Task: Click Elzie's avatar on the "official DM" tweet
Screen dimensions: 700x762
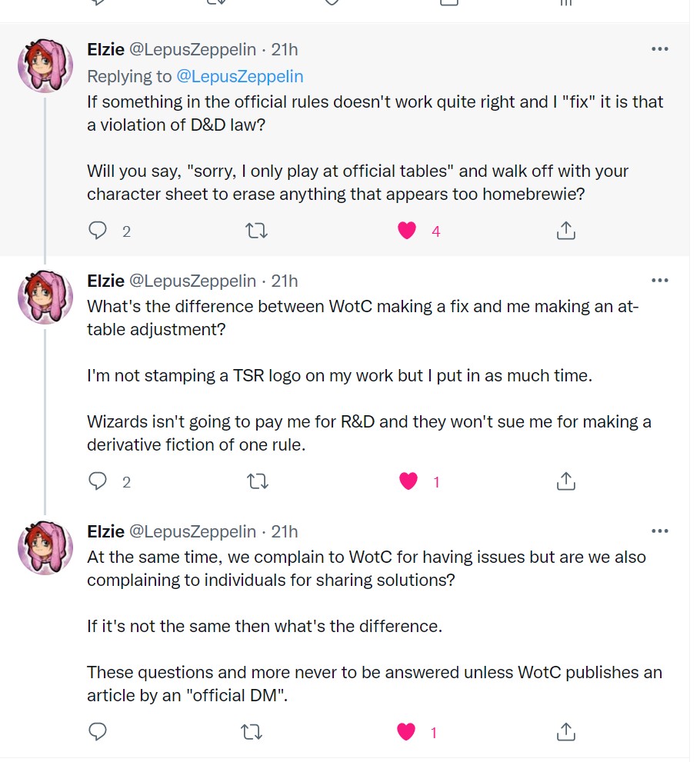Action: (45, 547)
